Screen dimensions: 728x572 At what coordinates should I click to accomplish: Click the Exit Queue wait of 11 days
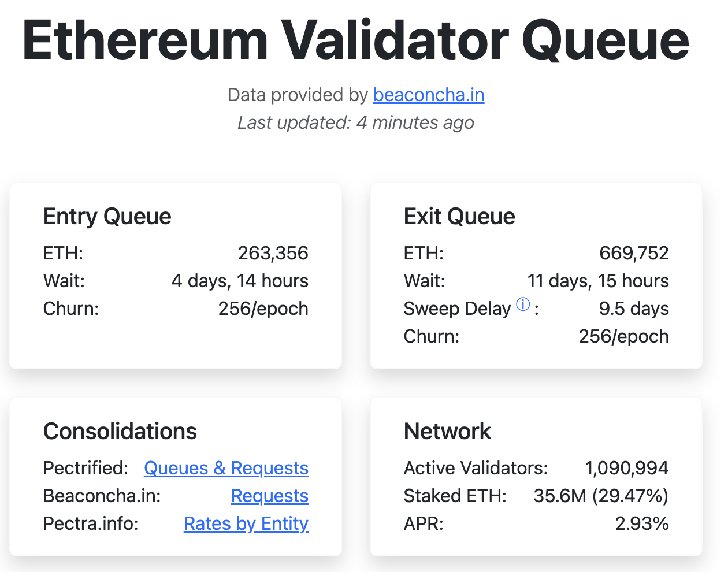tap(598, 281)
